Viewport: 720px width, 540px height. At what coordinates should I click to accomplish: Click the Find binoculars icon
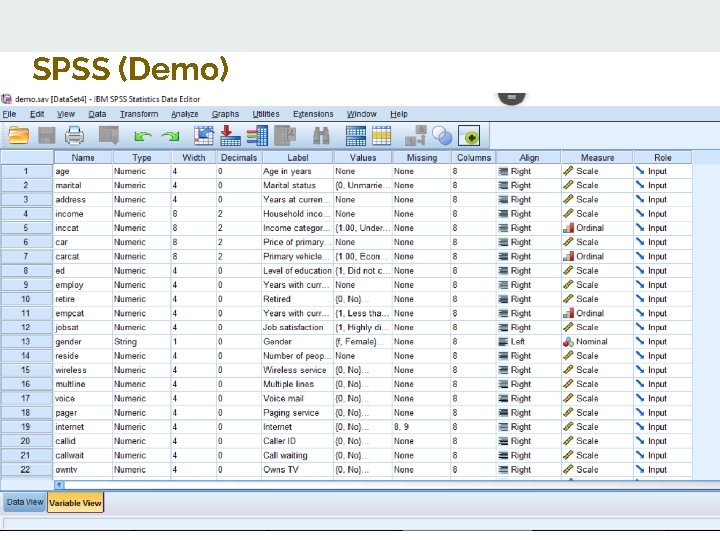321,136
